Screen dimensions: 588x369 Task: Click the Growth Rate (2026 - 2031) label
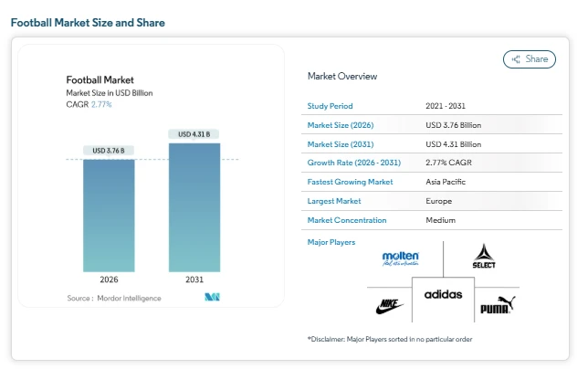coord(352,163)
